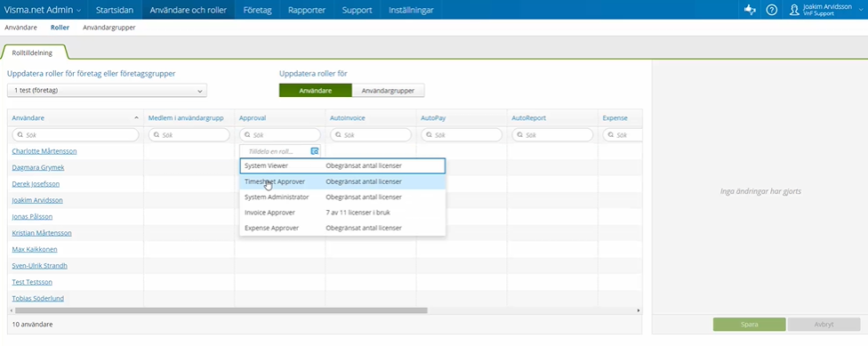Click the lookup icon beside 'Tilldela en roll'
Image resolution: width=868 pixels, height=346 pixels.
pos(315,151)
